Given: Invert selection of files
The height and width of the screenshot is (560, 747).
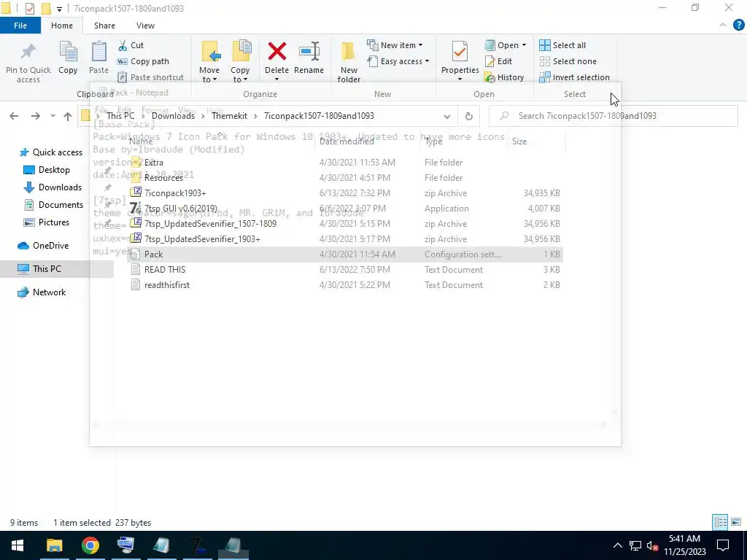Looking at the screenshot, I should (575, 77).
